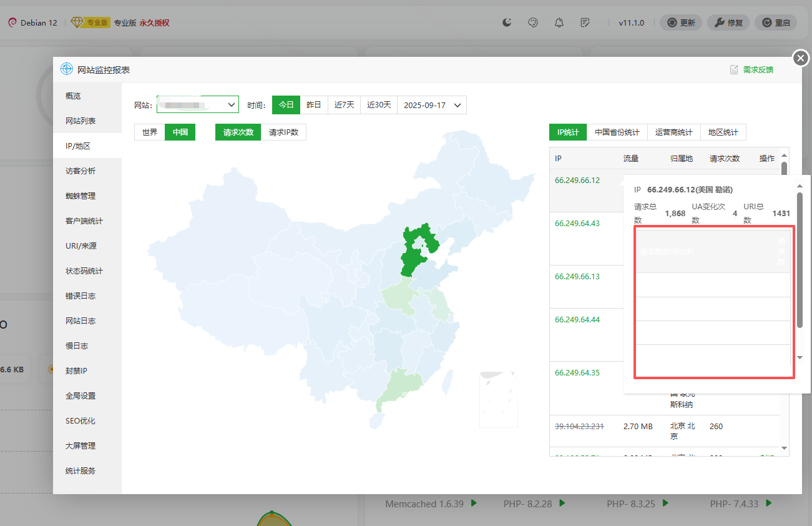Switch between 请求次数 and 请求IP数 modes
Image resolution: width=812 pixels, height=526 pixels.
click(284, 132)
